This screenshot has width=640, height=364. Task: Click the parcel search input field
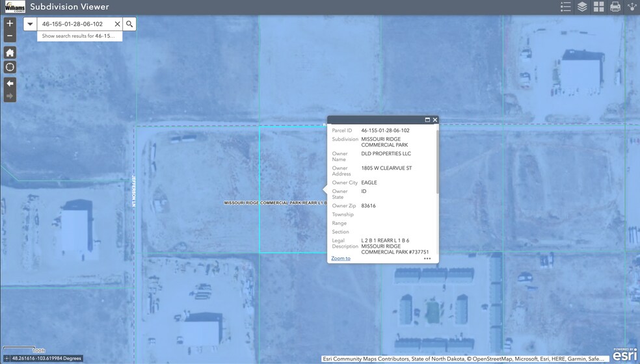tap(75, 24)
